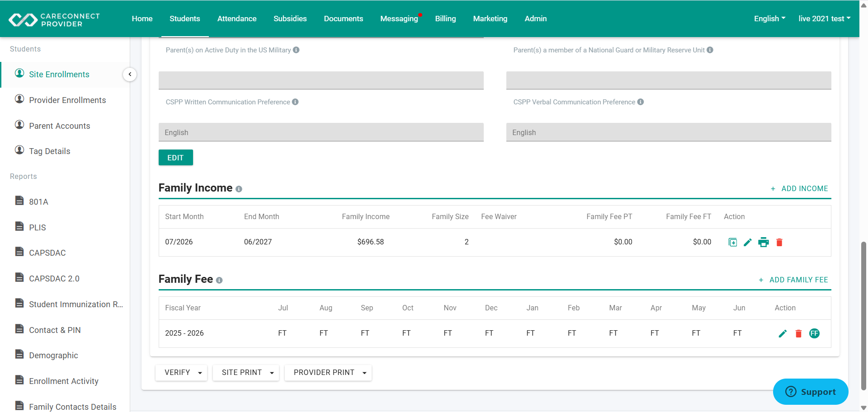The width and height of the screenshot is (868, 412).
Task: Open Site Enrollments in sidebar
Action: pos(59,75)
